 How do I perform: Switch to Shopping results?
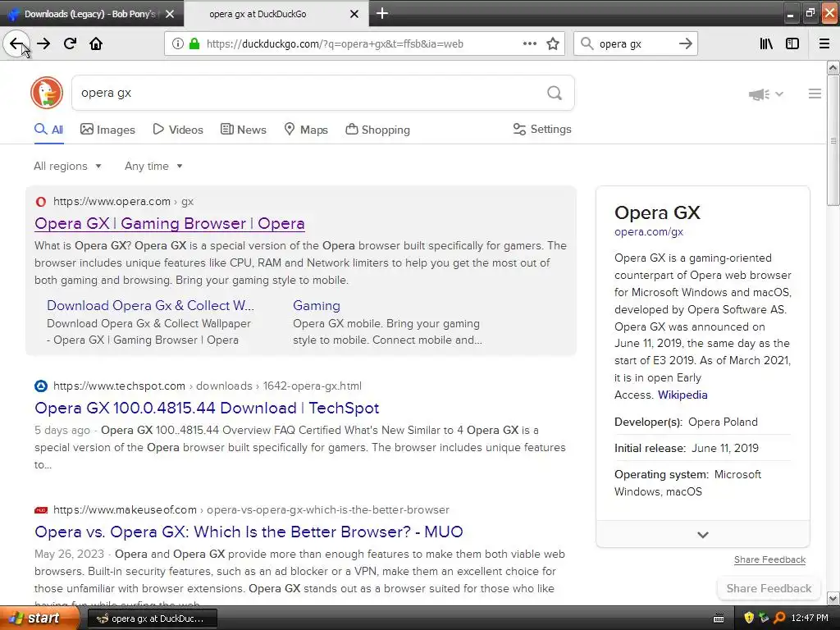point(377,130)
